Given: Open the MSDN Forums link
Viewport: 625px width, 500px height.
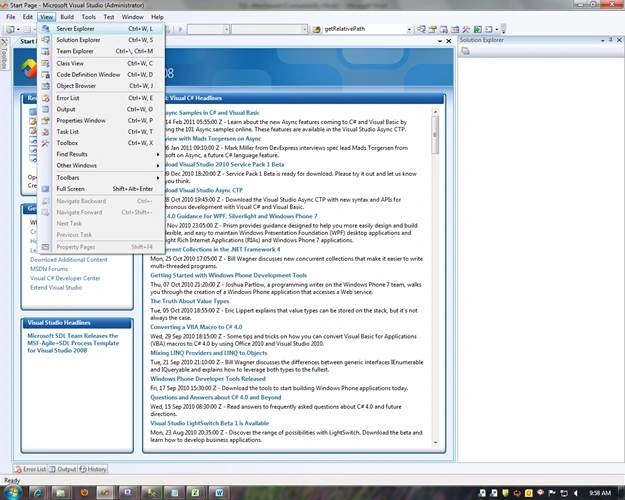Looking at the screenshot, I should pos(49,269).
